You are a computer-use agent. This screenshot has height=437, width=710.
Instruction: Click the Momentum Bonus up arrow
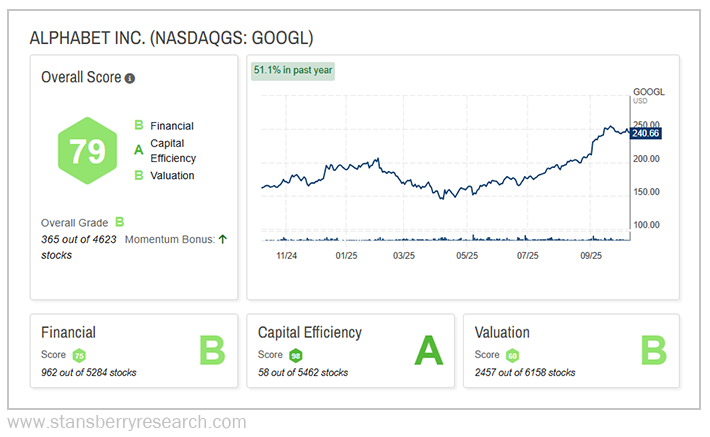[x=222, y=239]
